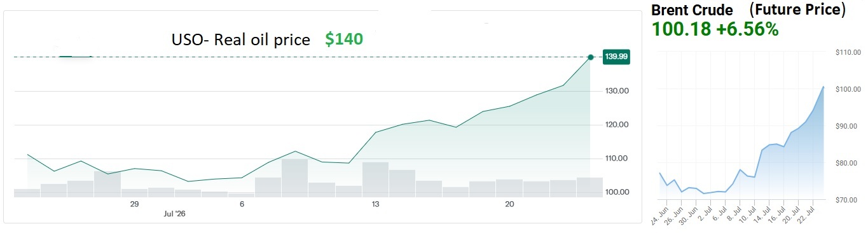Click the 29 date label on x-axis
The image size is (868, 233).
[x=134, y=204]
